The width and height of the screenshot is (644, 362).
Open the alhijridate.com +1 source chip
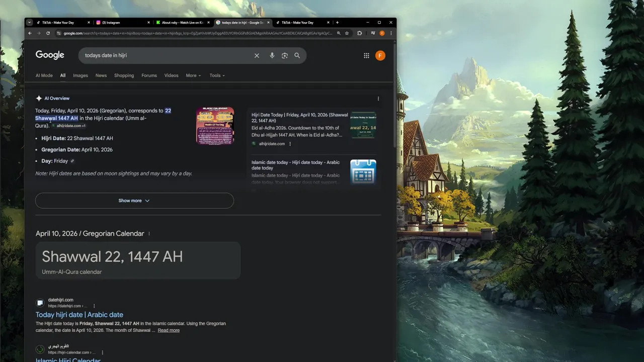click(68, 126)
